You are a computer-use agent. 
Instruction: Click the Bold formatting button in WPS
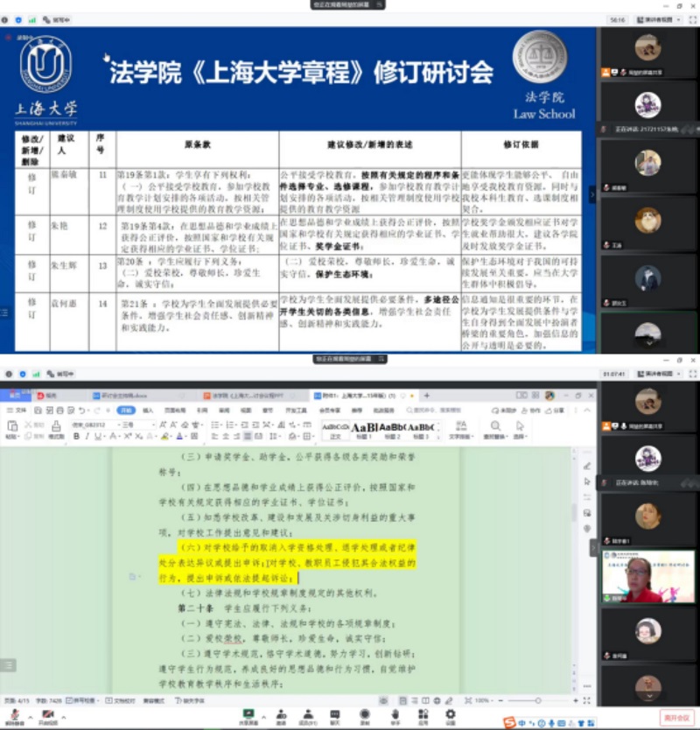coord(76,436)
